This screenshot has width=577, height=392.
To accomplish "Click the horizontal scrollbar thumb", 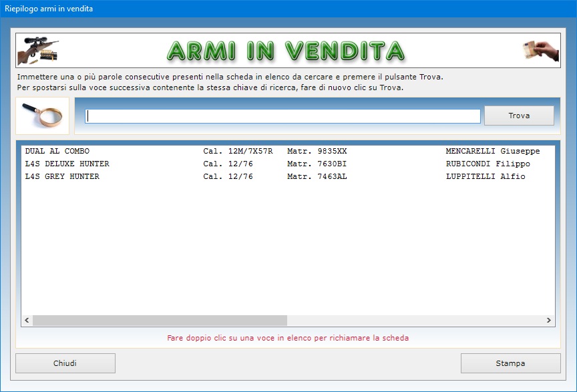I will (x=160, y=321).
